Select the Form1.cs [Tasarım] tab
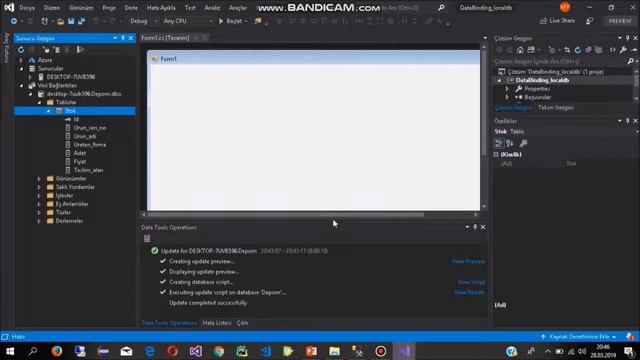The width and height of the screenshot is (640, 360). [165, 38]
